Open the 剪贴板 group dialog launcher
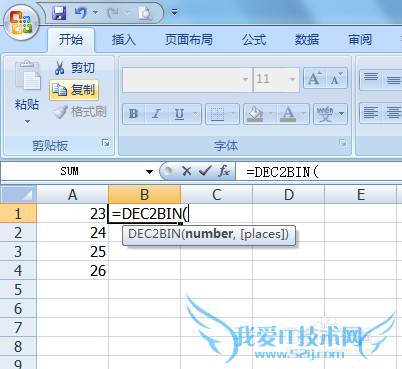This screenshot has width=402, height=369. point(106,143)
